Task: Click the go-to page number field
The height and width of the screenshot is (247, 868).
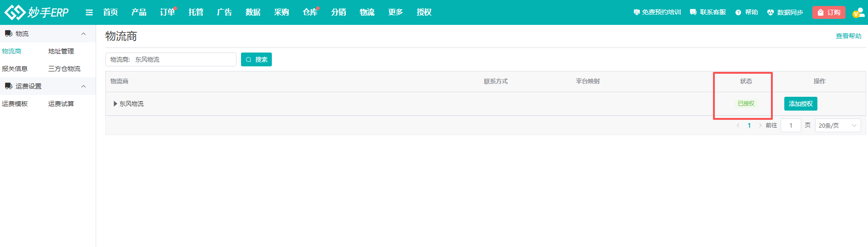Action: coord(791,125)
